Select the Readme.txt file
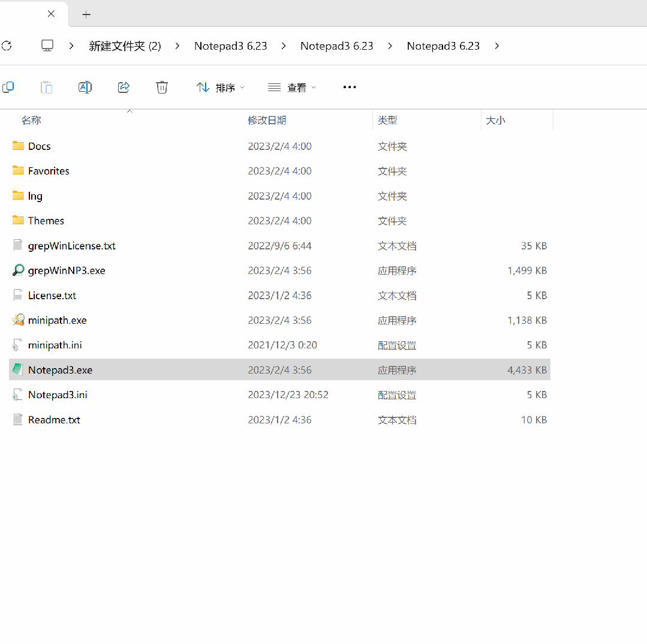Viewport: 647px width, 644px height. [54, 420]
